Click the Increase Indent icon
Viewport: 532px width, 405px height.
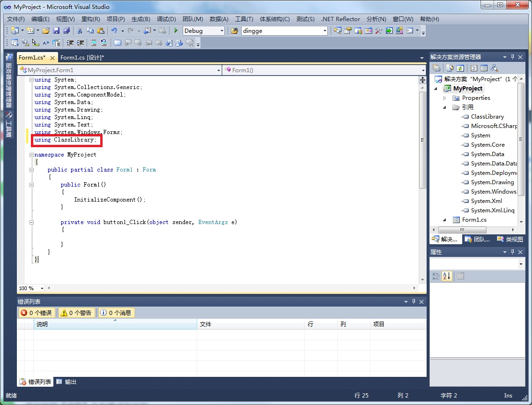pyautogui.click(x=80, y=43)
